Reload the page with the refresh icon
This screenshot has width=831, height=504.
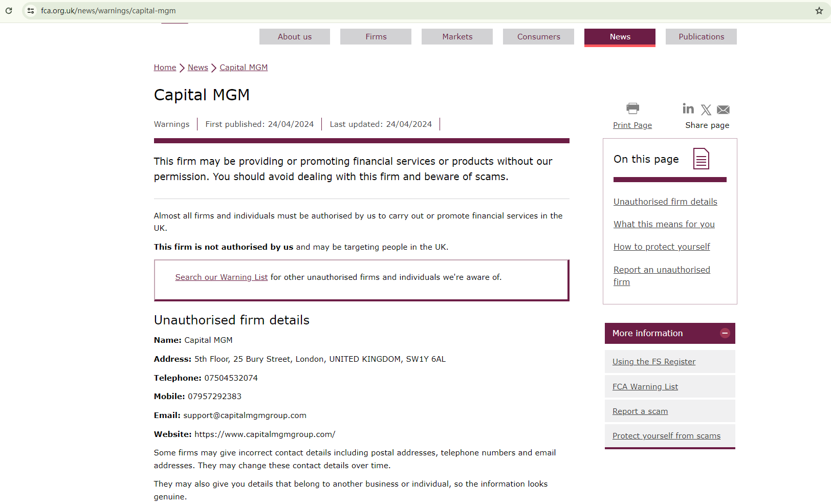click(9, 11)
